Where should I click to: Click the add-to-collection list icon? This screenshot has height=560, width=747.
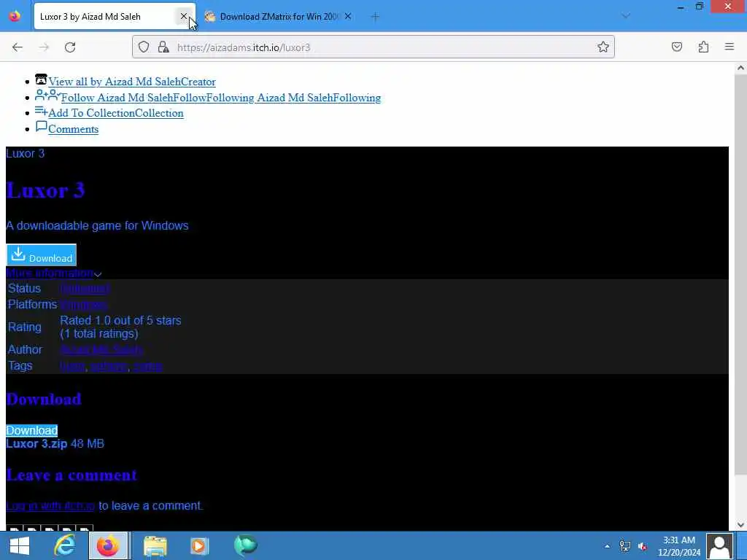click(x=41, y=112)
